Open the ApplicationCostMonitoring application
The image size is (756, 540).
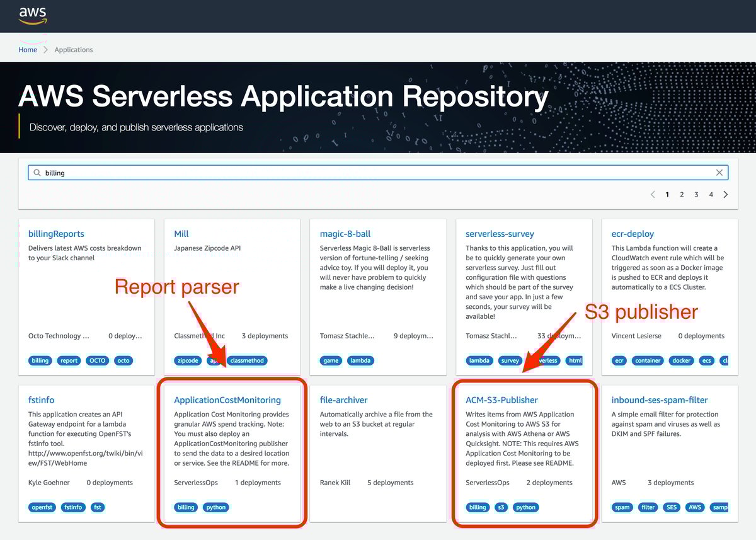[227, 399]
